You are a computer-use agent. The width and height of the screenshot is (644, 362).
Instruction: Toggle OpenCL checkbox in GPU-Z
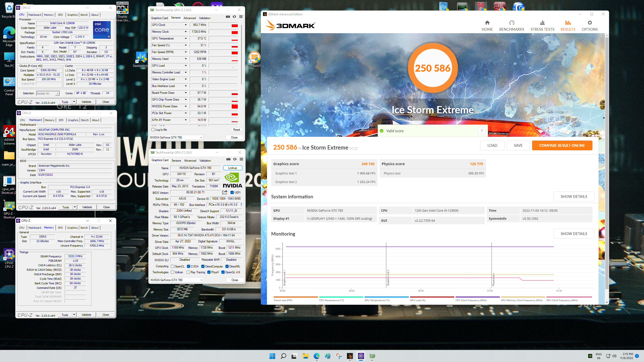(x=172, y=266)
